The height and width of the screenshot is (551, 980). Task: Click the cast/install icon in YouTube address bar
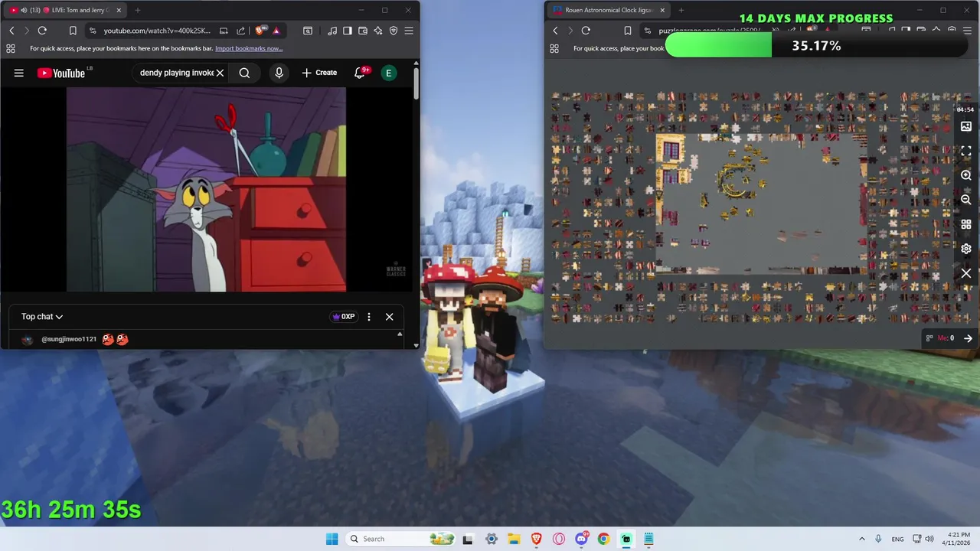point(224,31)
